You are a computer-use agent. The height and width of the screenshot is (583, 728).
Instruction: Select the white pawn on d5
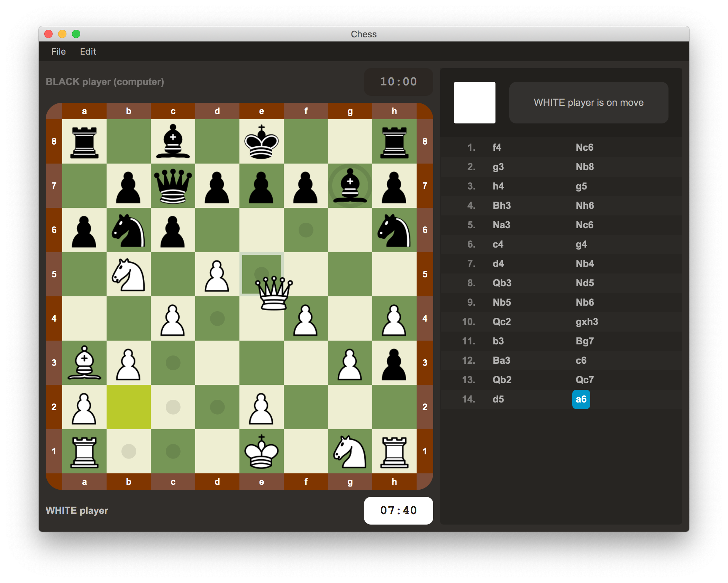click(217, 275)
